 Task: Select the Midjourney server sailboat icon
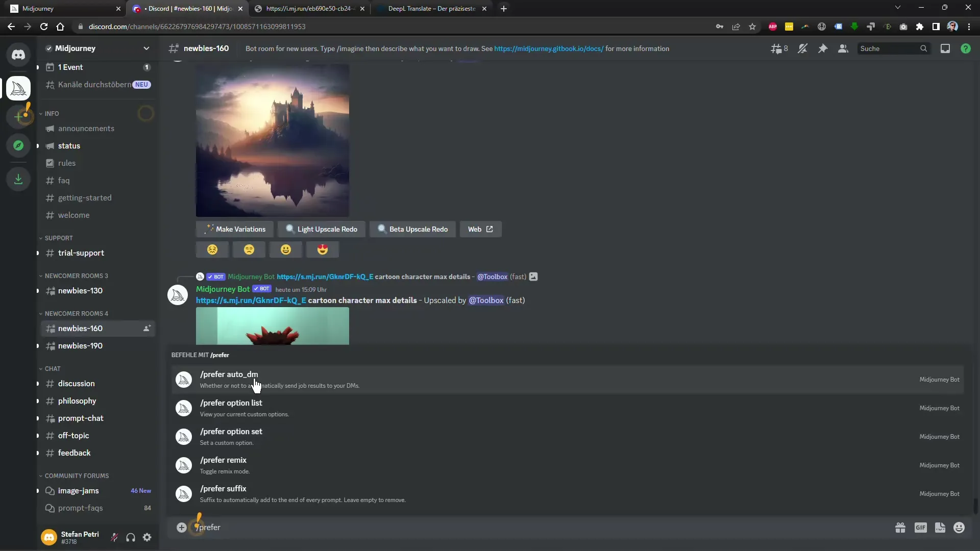click(18, 88)
